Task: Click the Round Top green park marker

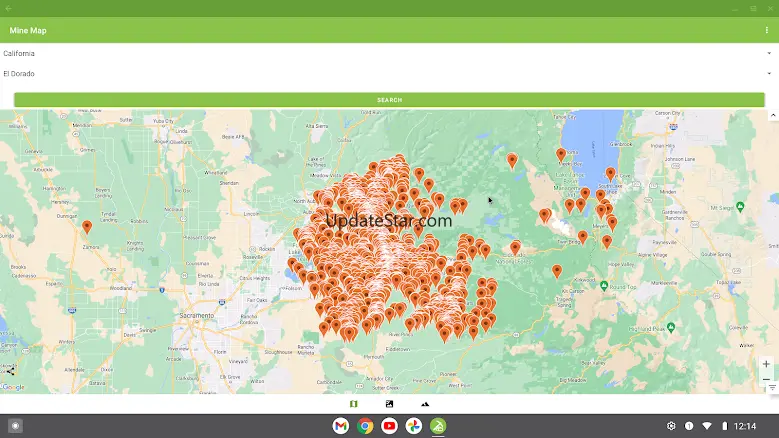Action: (604, 286)
